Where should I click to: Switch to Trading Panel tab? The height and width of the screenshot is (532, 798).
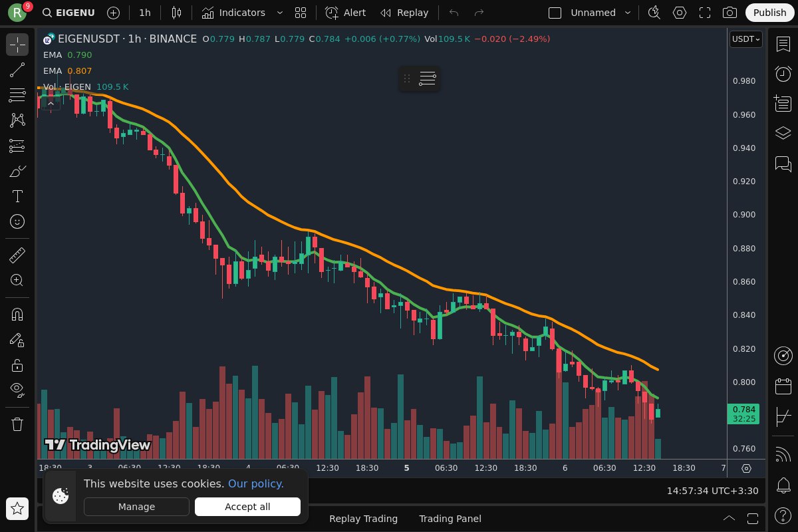[x=450, y=519]
